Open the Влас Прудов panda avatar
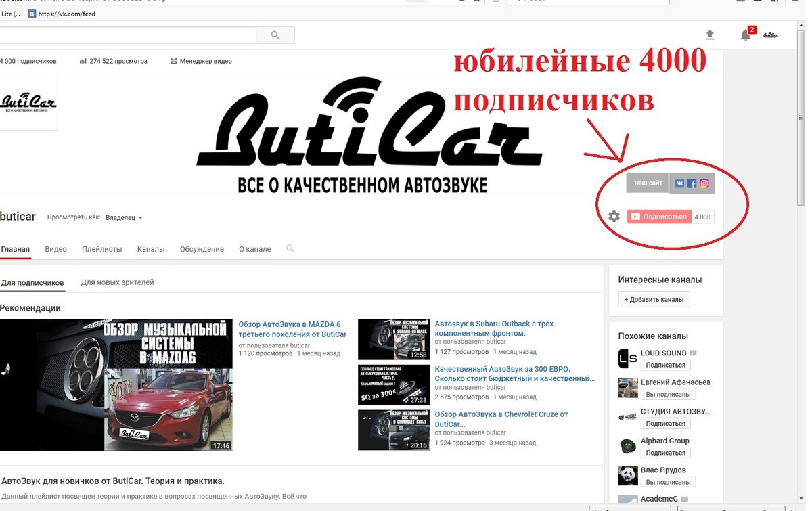Viewport: 812px width, 511px height. [628, 475]
